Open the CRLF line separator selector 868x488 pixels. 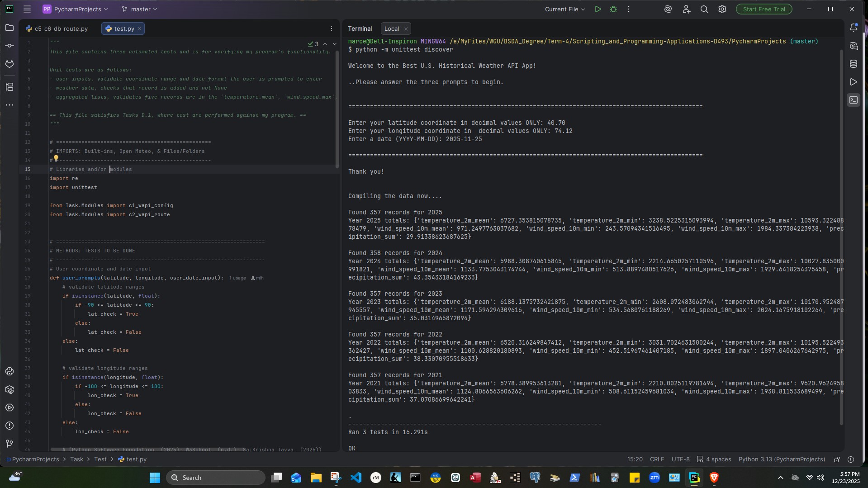tap(657, 460)
